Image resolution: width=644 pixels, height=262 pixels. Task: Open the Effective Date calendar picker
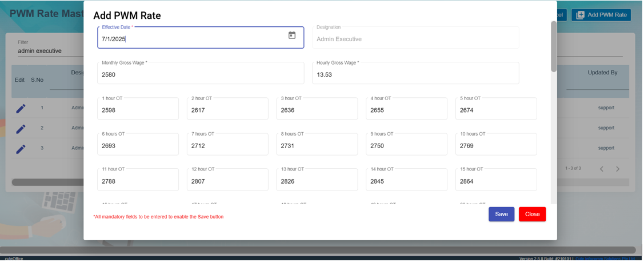coord(292,35)
